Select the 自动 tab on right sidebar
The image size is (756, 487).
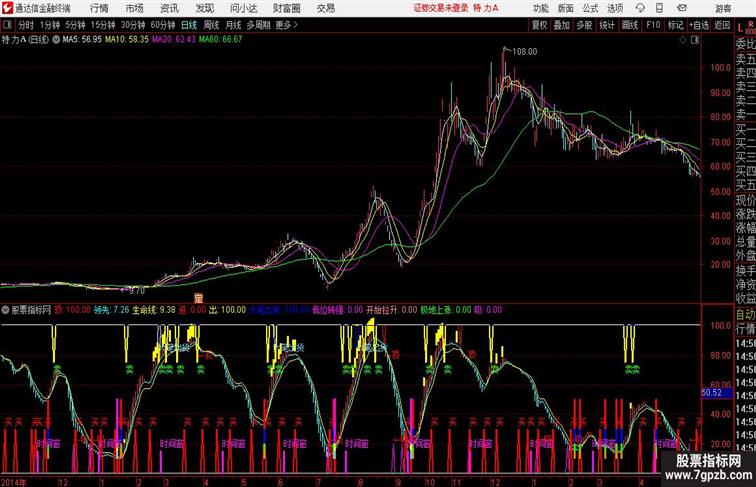click(x=745, y=315)
